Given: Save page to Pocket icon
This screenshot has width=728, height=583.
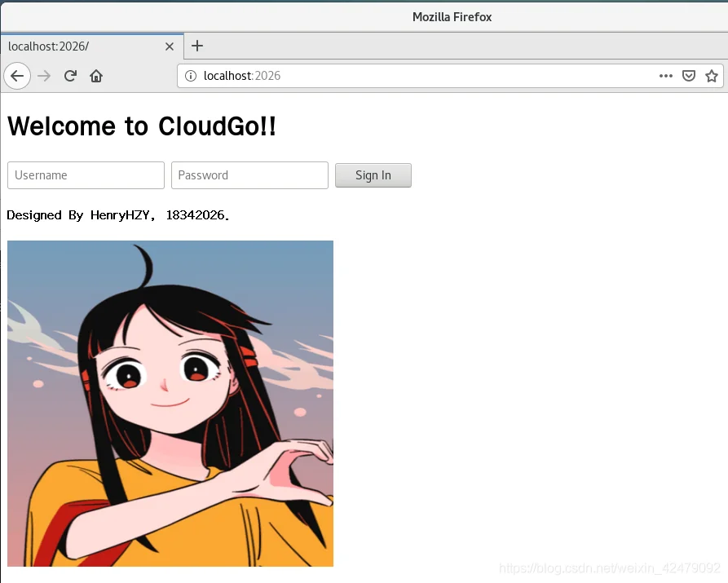Looking at the screenshot, I should point(689,76).
